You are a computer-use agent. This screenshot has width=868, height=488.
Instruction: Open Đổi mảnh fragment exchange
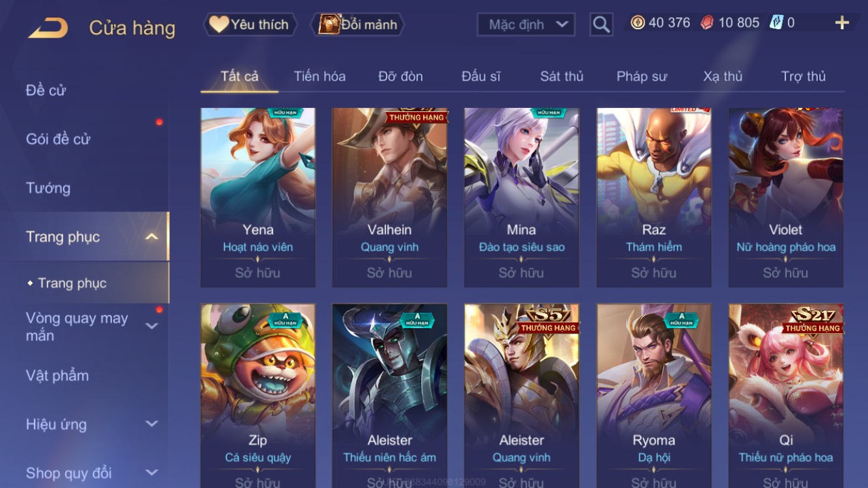[359, 25]
